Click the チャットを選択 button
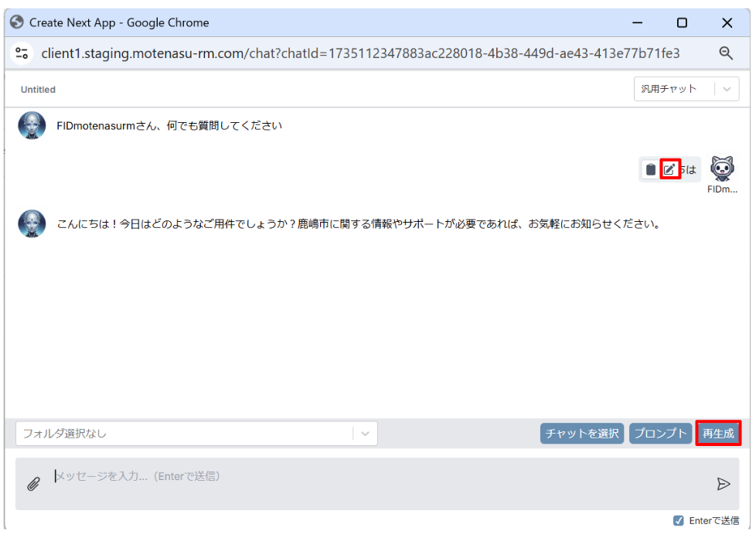 [x=582, y=433]
